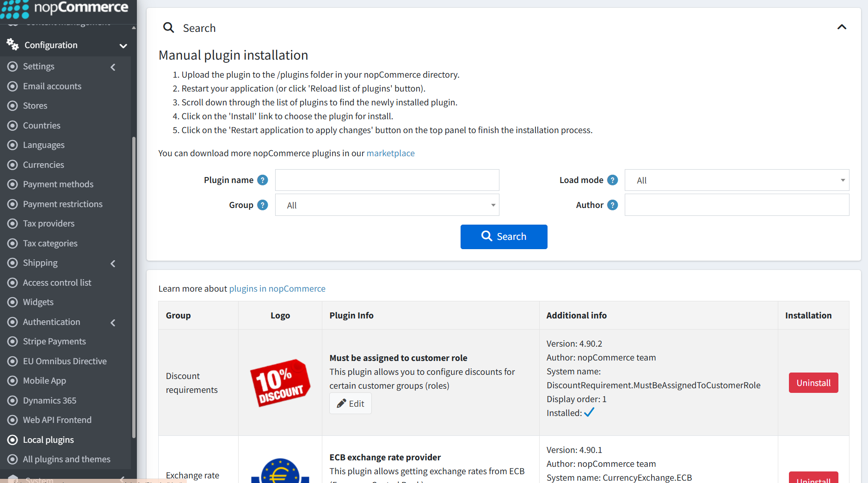
Task: Open the Load mode dropdown
Action: point(737,180)
